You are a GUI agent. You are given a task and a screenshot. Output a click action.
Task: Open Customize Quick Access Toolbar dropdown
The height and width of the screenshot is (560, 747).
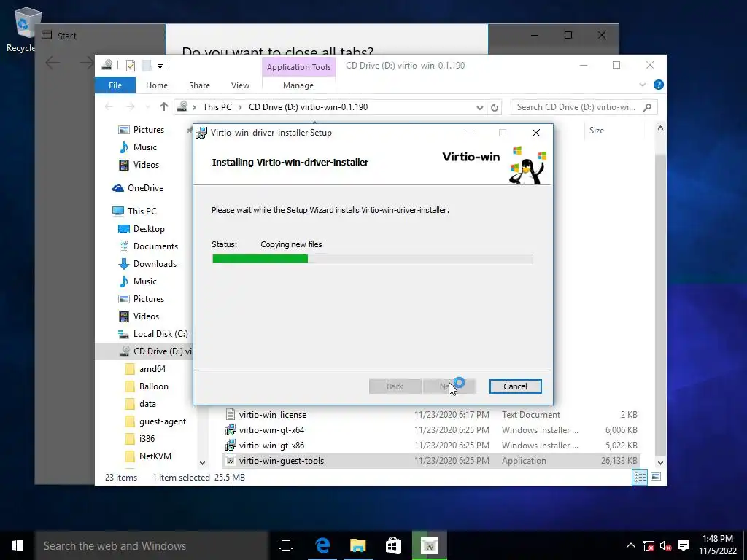[x=160, y=66]
